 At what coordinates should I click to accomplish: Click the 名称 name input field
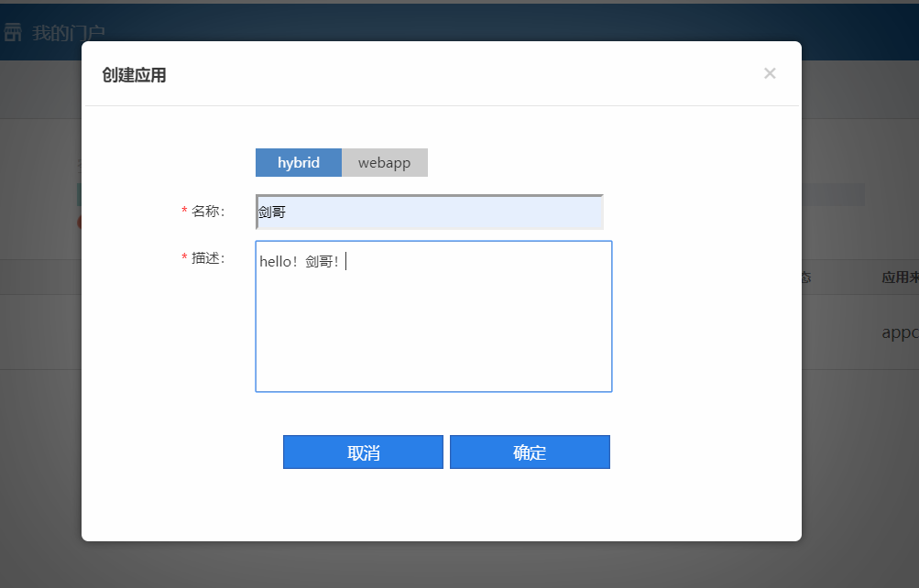[430, 212]
